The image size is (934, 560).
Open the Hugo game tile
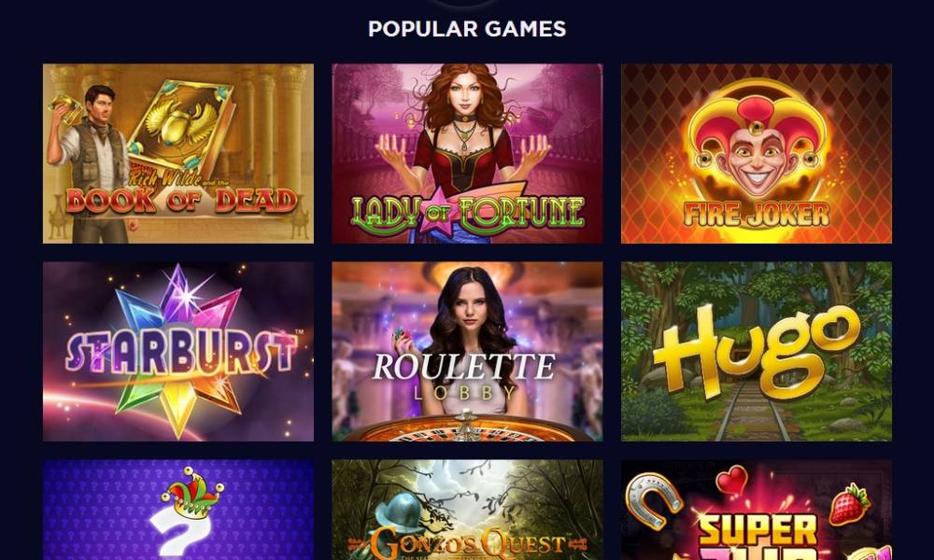coord(757,351)
